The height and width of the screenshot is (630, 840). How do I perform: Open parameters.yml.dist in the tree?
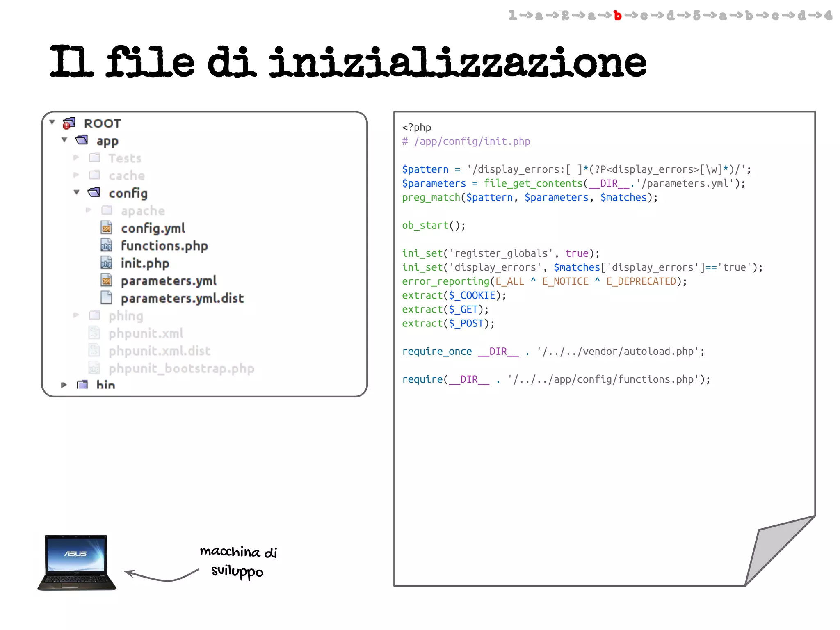[x=183, y=298]
